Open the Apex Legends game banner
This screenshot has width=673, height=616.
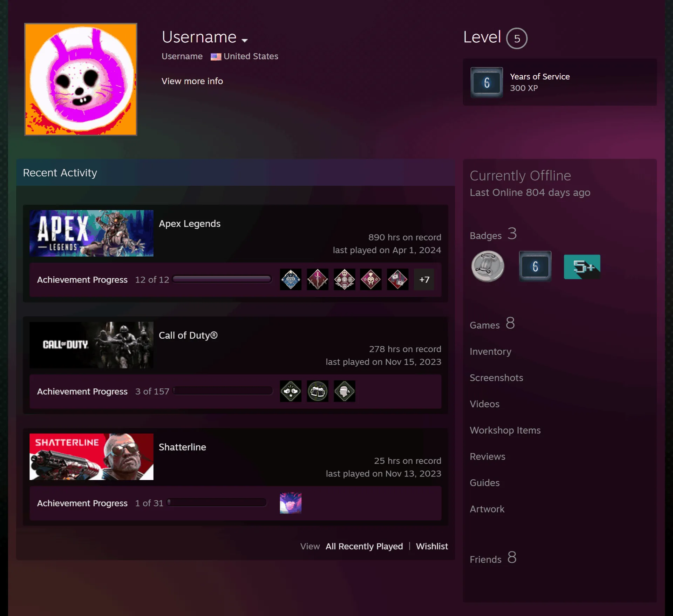pyautogui.click(x=91, y=233)
